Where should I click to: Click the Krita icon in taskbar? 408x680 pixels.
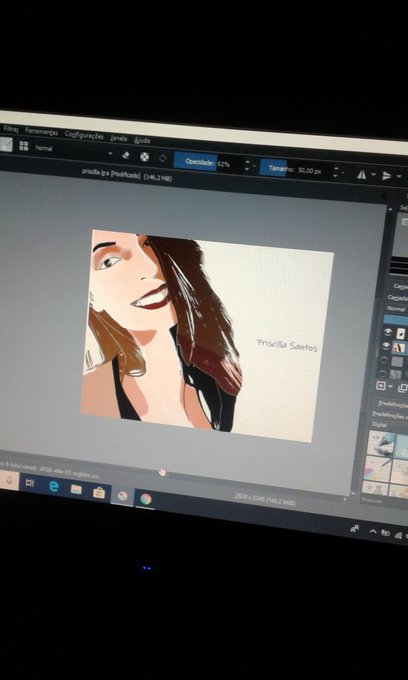coord(122,496)
